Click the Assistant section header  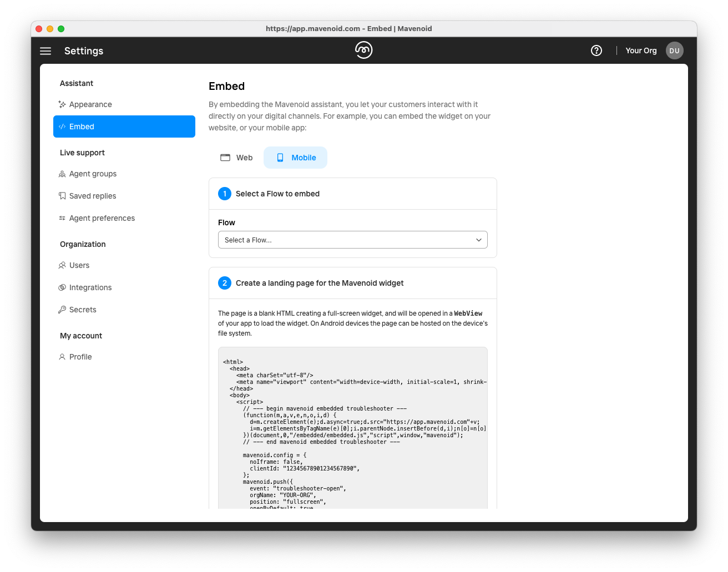(x=77, y=83)
